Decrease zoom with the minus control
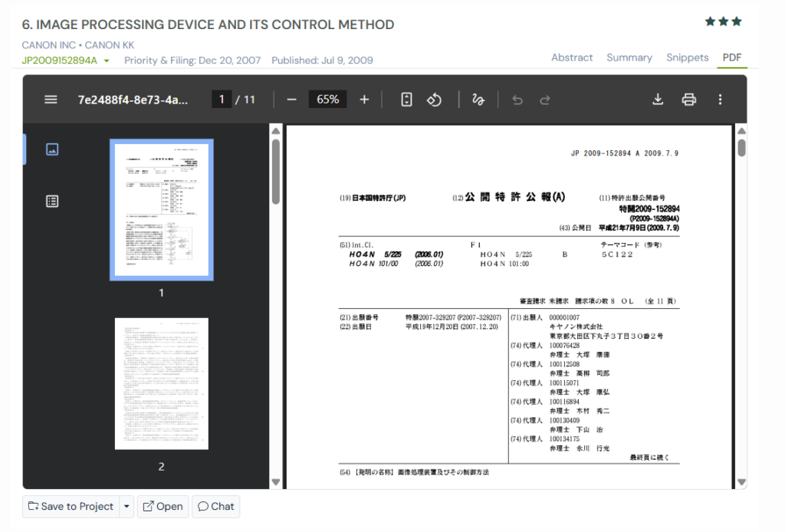Screen dimensions: 785x532 click(x=291, y=99)
